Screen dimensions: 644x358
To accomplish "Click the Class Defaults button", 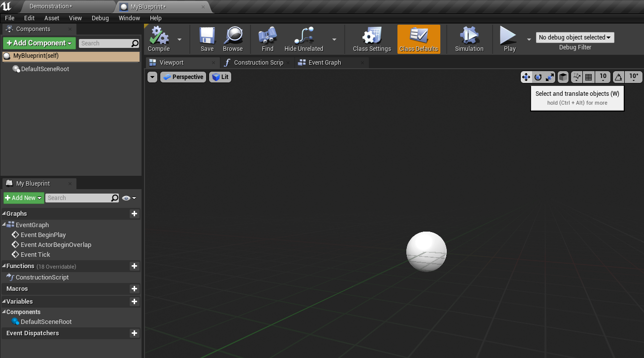I will [419, 40].
